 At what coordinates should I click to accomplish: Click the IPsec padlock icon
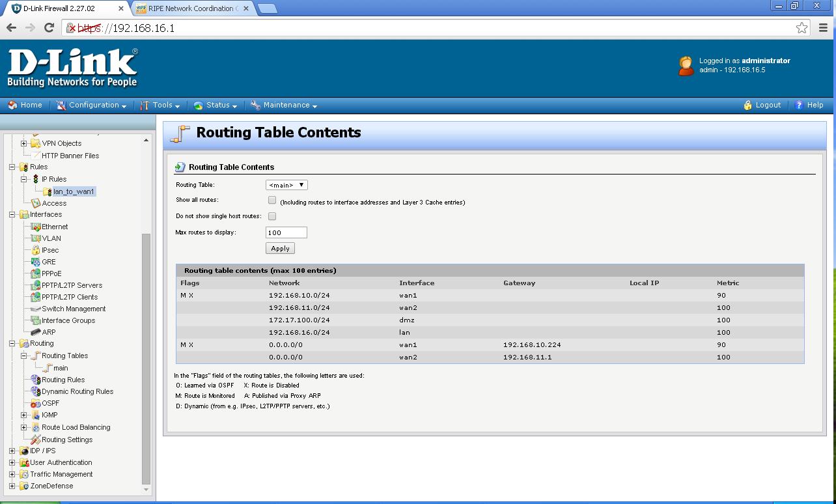point(36,250)
